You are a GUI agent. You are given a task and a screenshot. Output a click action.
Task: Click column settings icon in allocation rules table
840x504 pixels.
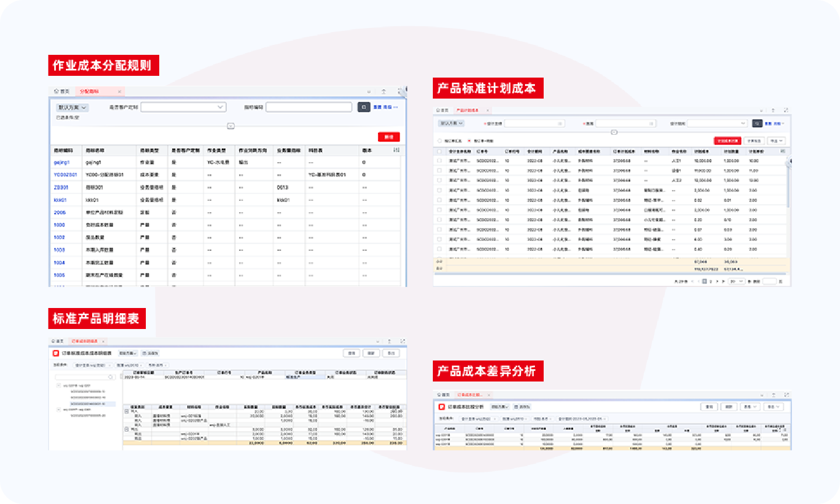point(397,150)
